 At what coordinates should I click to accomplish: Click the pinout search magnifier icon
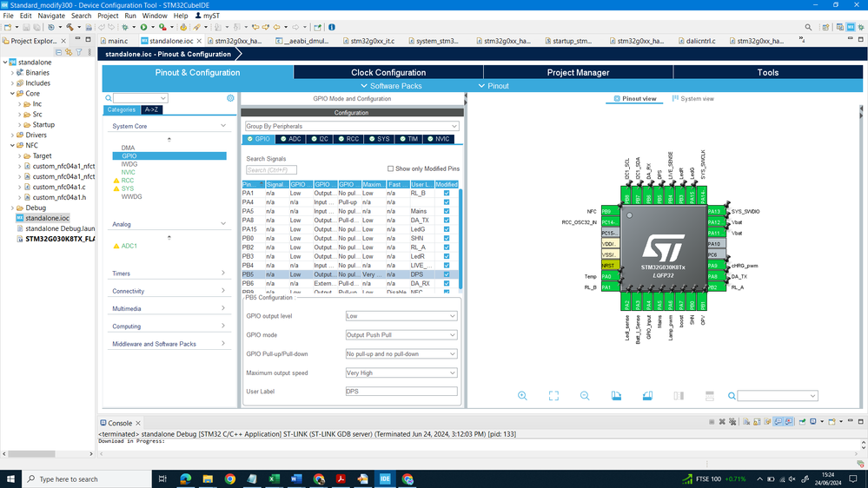coord(732,396)
